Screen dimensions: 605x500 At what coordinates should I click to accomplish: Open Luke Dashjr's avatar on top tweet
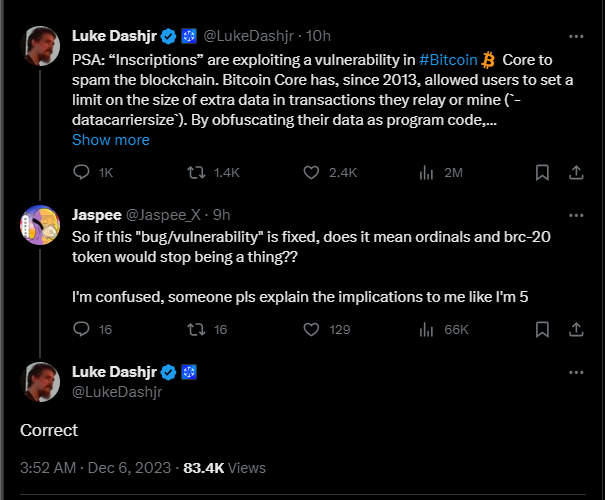pos(41,46)
